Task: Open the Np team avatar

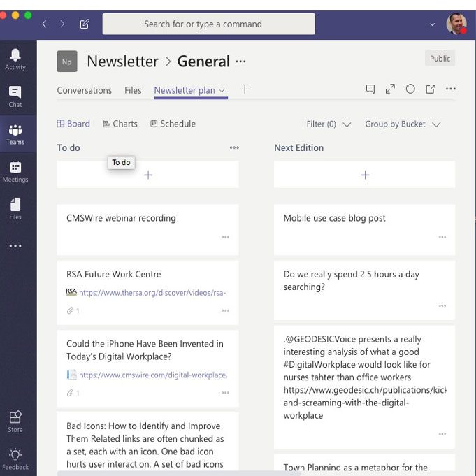Action: tap(67, 62)
